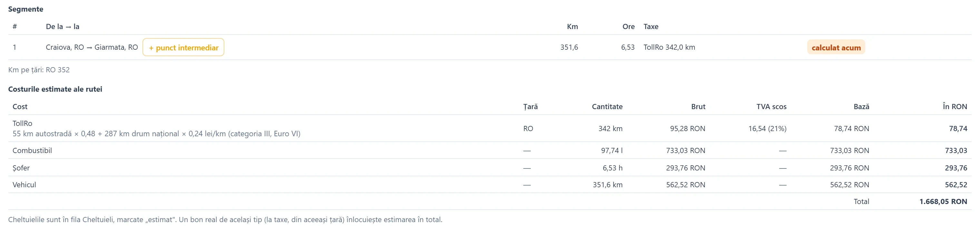Select the Craiova, RO → Giarmata, RO segment
The image size is (980, 226).
pyautogui.click(x=92, y=47)
